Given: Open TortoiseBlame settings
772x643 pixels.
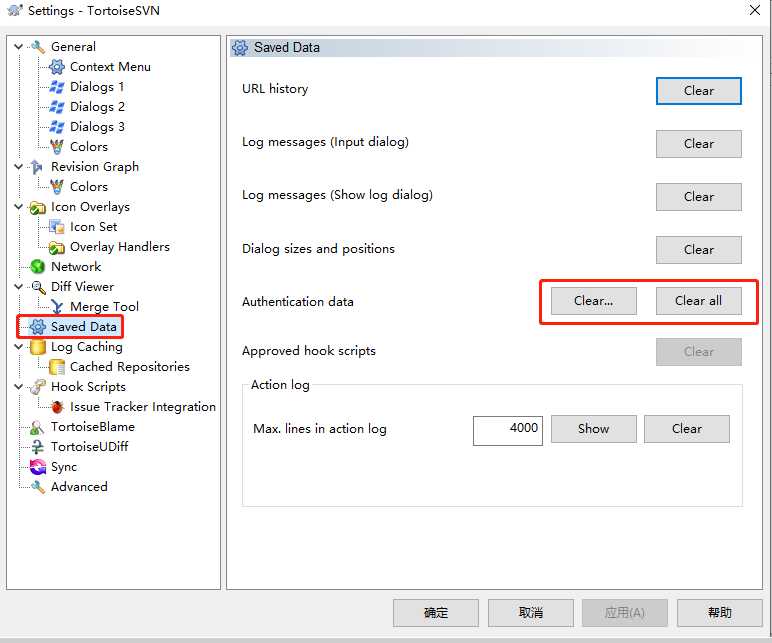Looking at the screenshot, I should [x=93, y=427].
